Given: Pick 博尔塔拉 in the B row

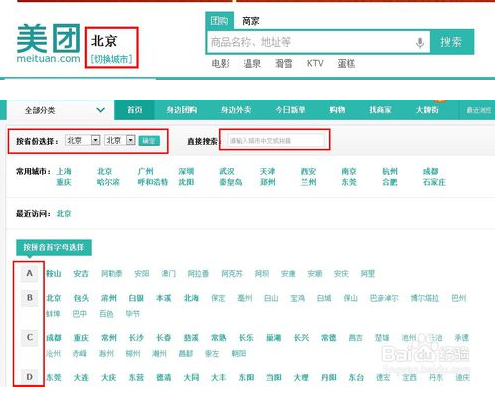Looking at the screenshot, I should (x=425, y=298).
